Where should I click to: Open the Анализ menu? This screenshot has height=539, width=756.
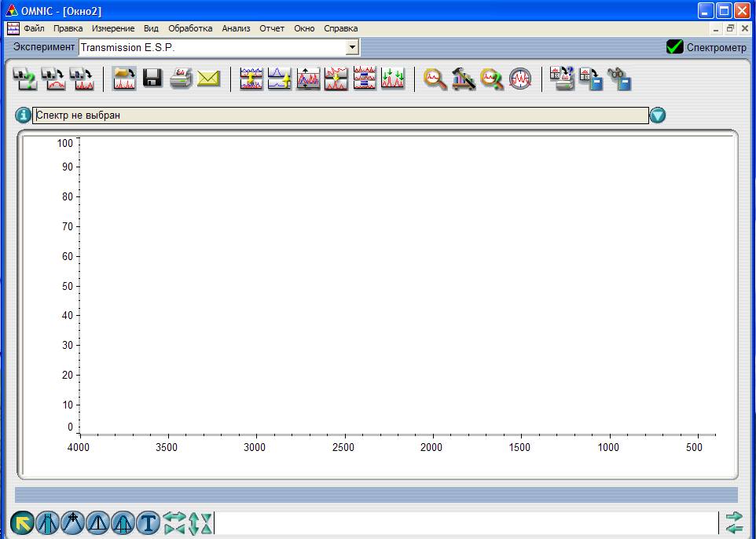(236, 28)
